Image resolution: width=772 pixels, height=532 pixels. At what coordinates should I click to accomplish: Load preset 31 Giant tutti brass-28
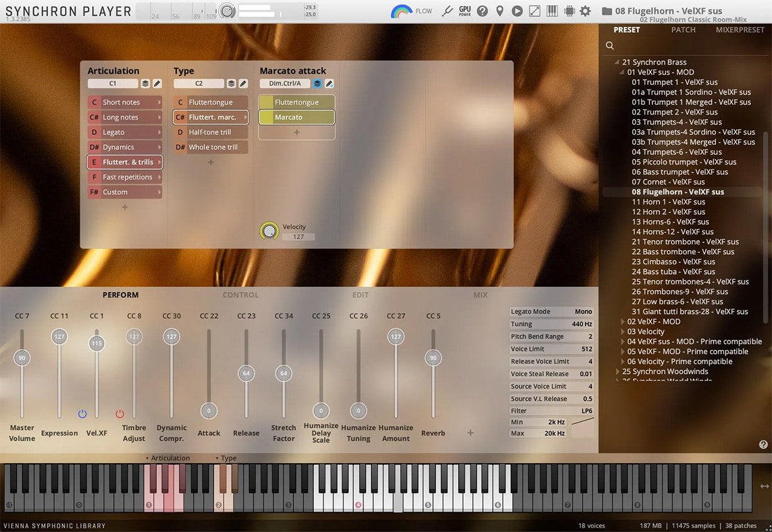point(690,311)
